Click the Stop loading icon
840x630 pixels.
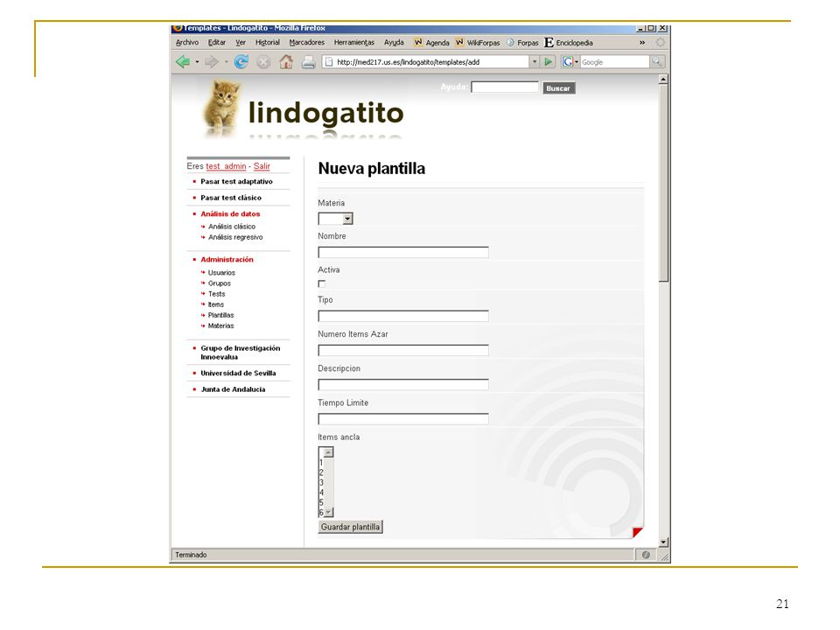pyautogui.click(x=263, y=62)
